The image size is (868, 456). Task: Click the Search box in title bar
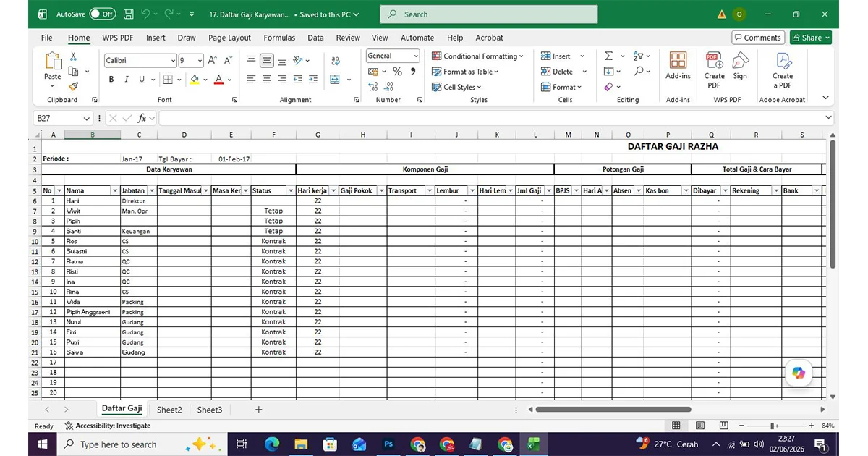(489, 14)
